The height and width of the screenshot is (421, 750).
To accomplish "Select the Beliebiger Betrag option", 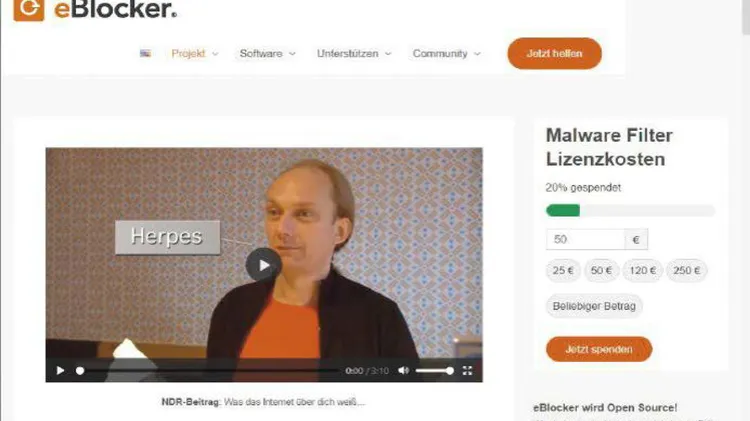I will (594, 306).
